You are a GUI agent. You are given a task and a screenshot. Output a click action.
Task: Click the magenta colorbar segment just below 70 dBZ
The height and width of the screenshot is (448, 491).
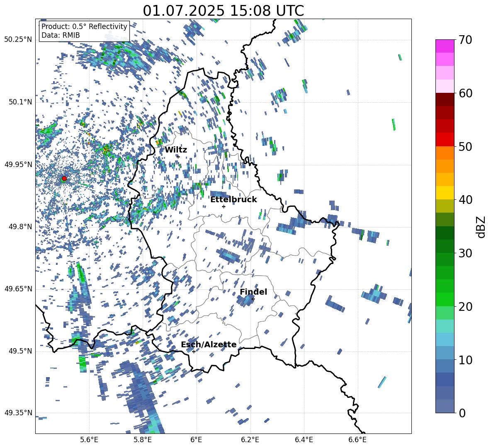445,46
